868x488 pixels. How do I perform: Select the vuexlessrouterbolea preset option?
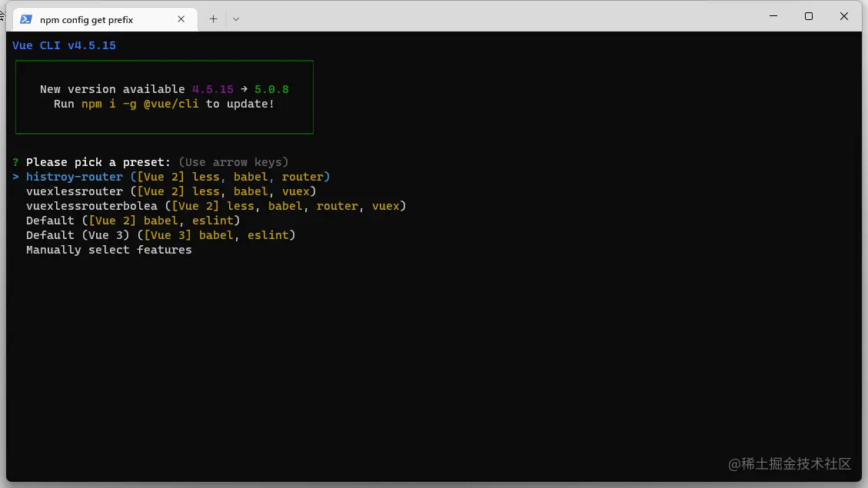click(x=216, y=206)
